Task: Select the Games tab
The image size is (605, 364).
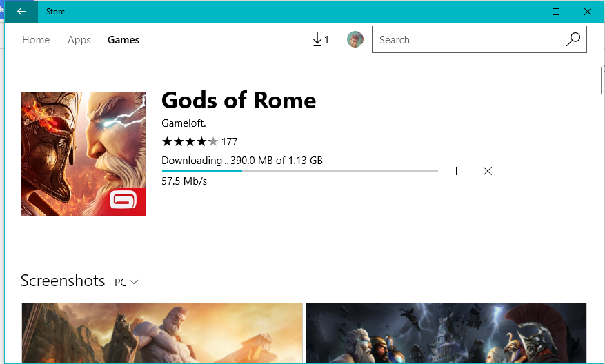Action: (x=123, y=40)
